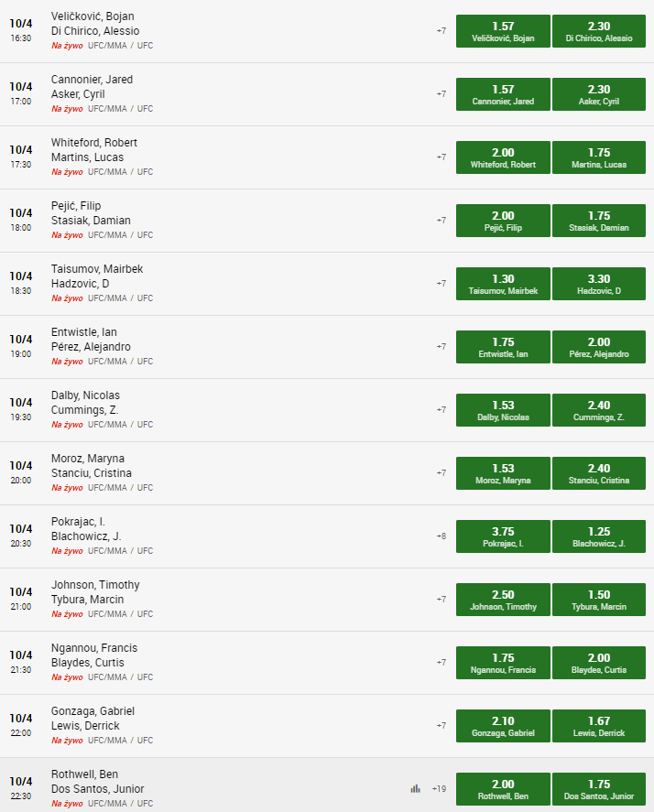Expand +8 more markets for Pokrajac fight
Screen dimensions: 654x812
(441, 536)
